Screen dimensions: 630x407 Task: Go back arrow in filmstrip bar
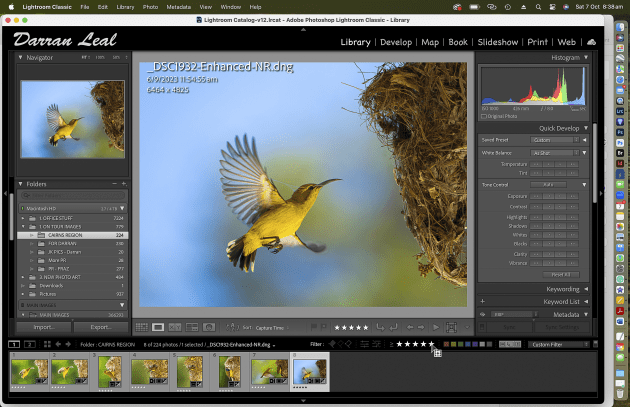click(58, 344)
